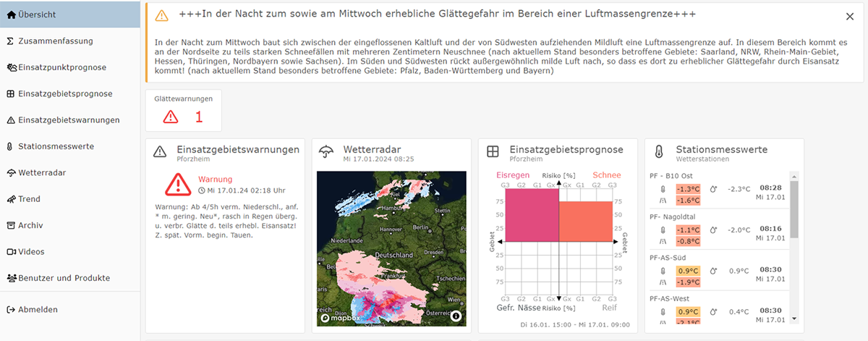The height and width of the screenshot is (341, 868).
Task: Click the triangle icon on the Einsatzgebietswarnungen card header
Action: point(161,152)
